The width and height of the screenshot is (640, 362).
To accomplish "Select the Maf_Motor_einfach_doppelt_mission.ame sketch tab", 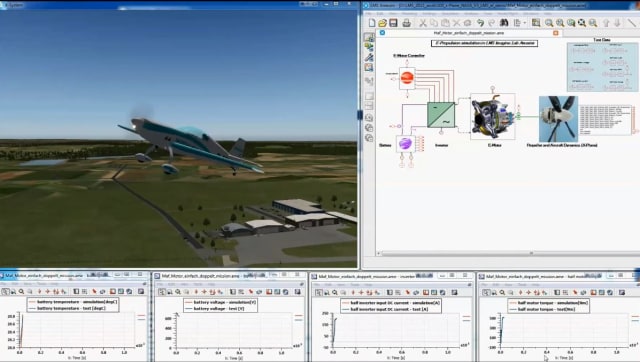I will 469,33.
